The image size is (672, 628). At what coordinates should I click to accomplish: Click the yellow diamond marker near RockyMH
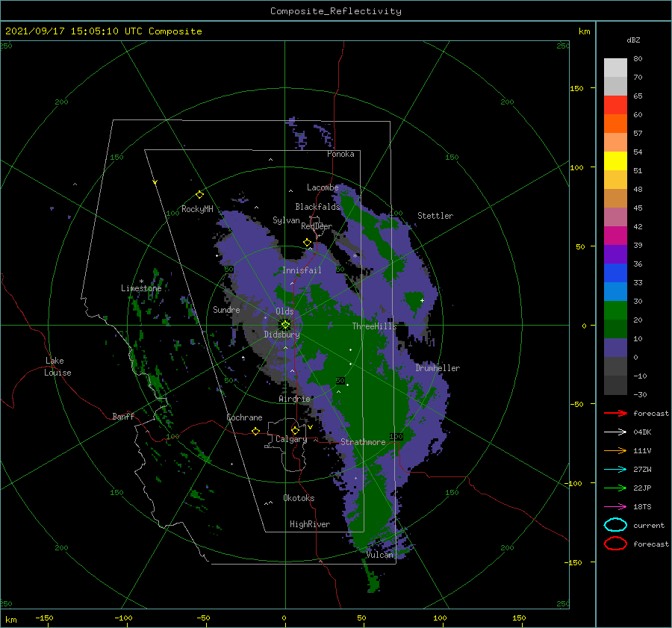(199, 195)
